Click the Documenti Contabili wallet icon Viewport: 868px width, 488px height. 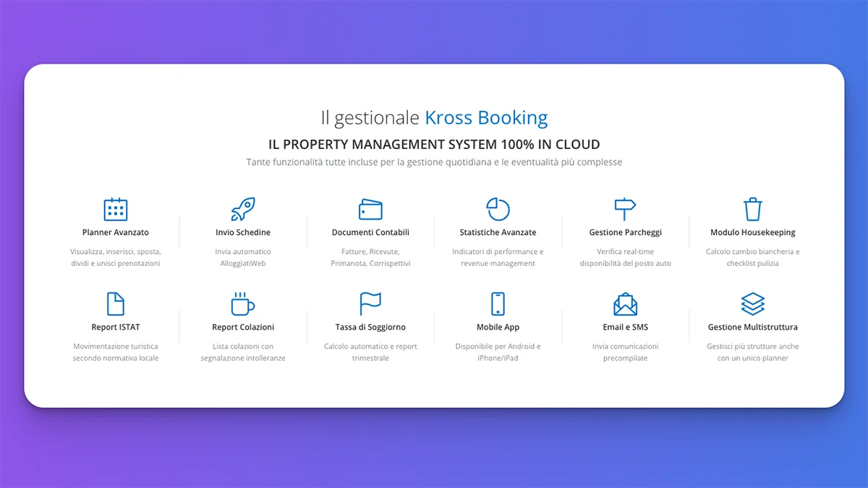[370, 210]
